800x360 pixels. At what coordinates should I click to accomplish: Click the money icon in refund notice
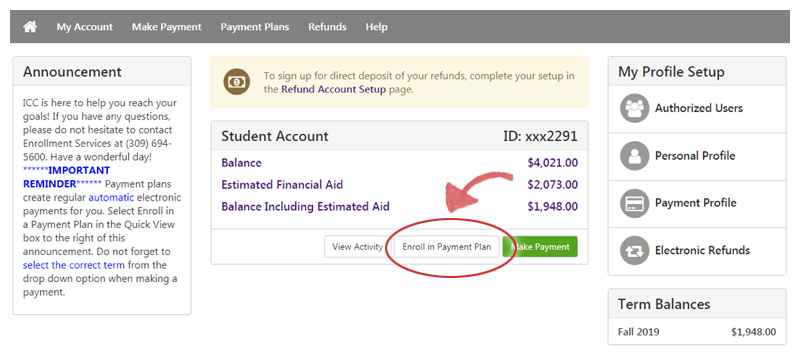(237, 82)
